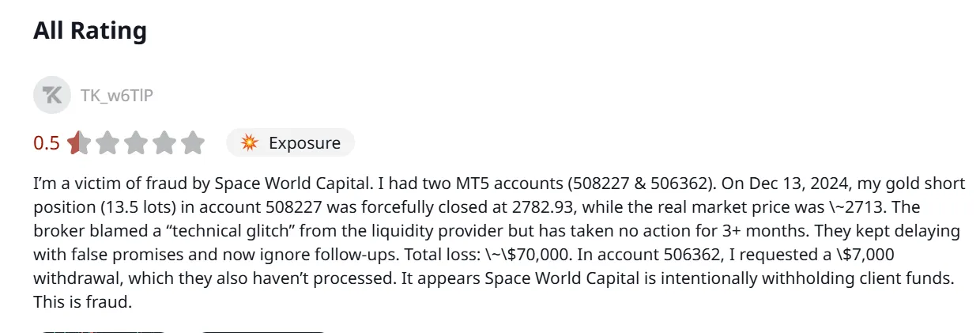This screenshot has width=980, height=333.
Task: Select the first half-filled red star
Action: [79, 143]
